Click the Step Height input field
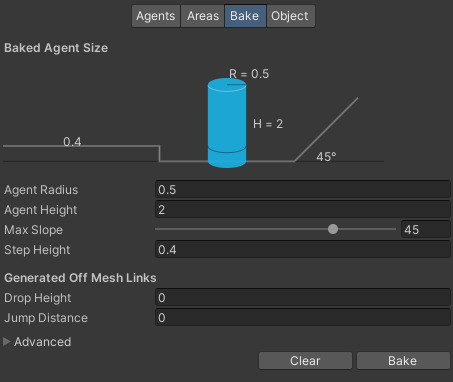Screen dimensions: 453x382 303,250
